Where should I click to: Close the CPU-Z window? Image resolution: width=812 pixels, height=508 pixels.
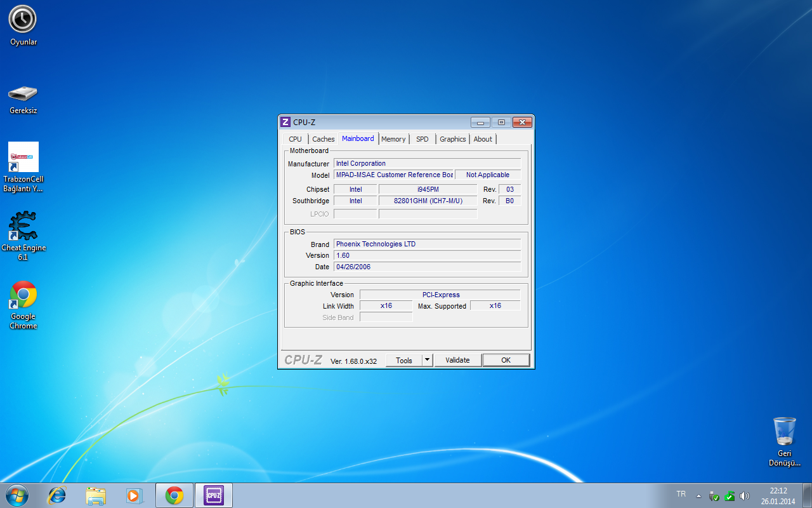pyautogui.click(x=522, y=123)
